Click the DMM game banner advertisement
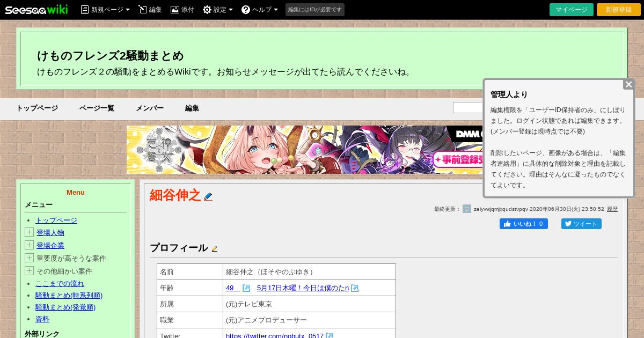Image resolution: width=644 pixels, height=338 pixels. point(305,150)
